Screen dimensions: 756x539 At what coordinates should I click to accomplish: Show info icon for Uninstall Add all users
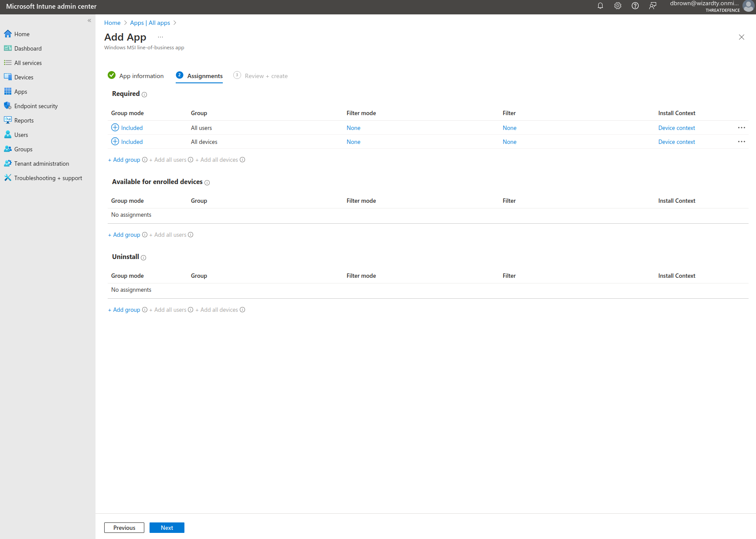pyautogui.click(x=191, y=310)
